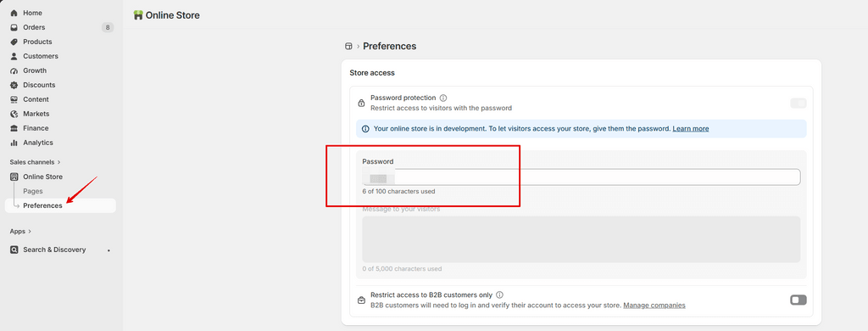Toggle Password protection switch

798,104
